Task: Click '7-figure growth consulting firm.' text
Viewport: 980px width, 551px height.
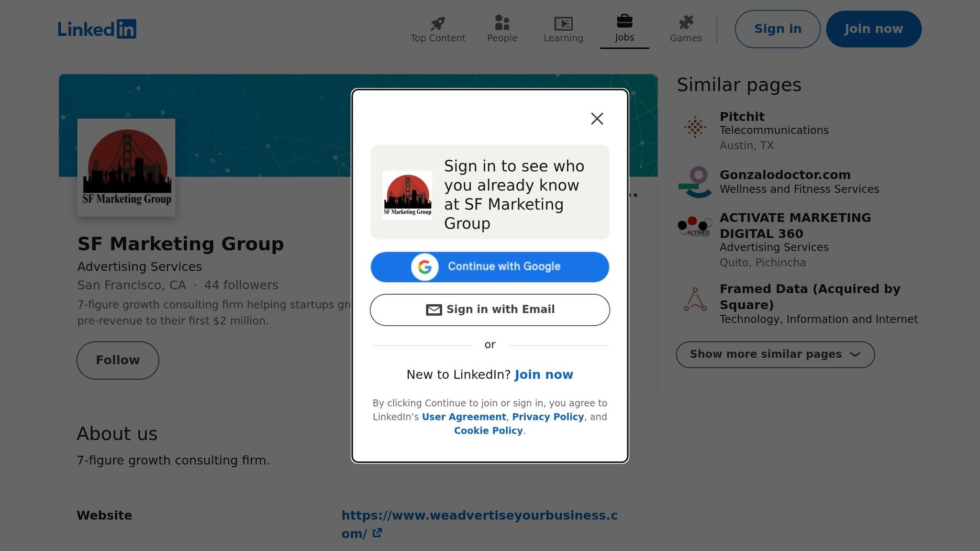Action: pyautogui.click(x=173, y=461)
